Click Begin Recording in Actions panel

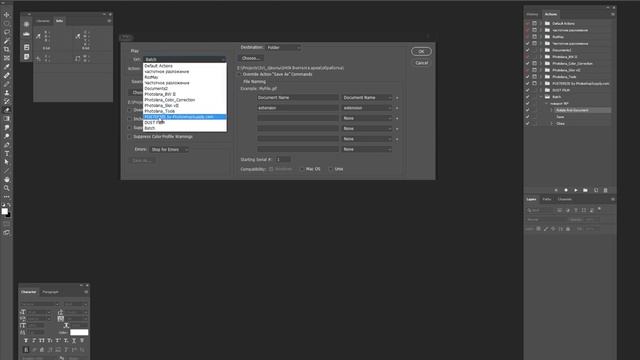(566, 190)
